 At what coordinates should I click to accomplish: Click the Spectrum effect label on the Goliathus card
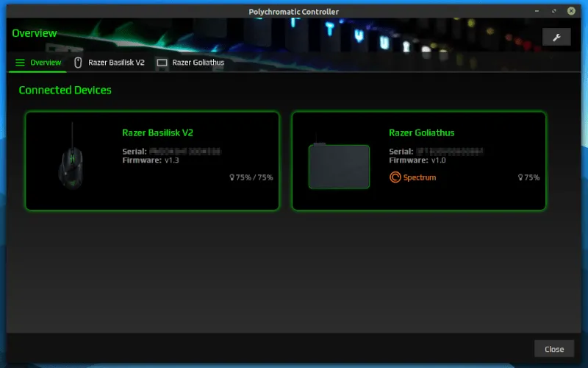pyautogui.click(x=420, y=177)
